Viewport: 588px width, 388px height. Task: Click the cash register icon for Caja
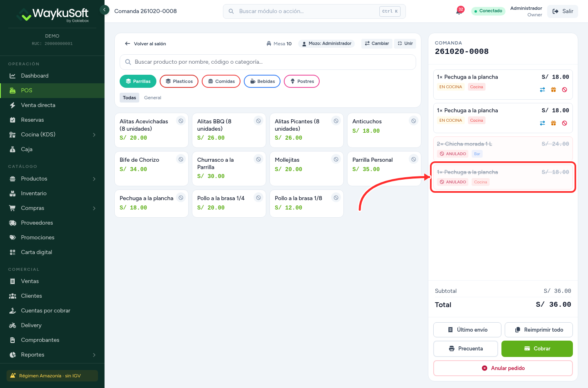coord(13,149)
